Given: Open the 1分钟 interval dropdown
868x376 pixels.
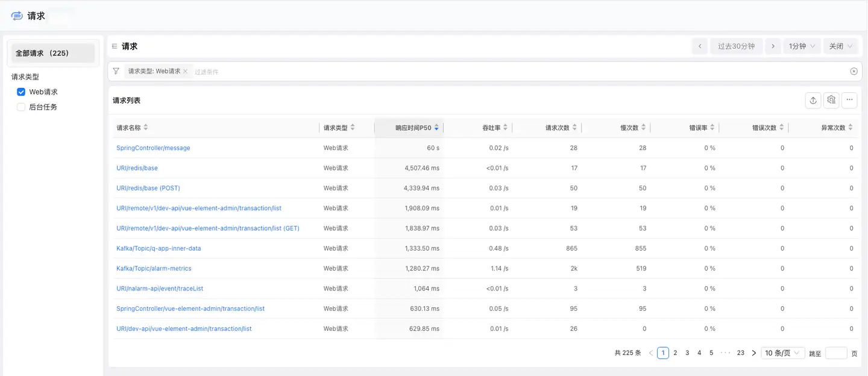Looking at the screenshot, I should click(802, 46).
